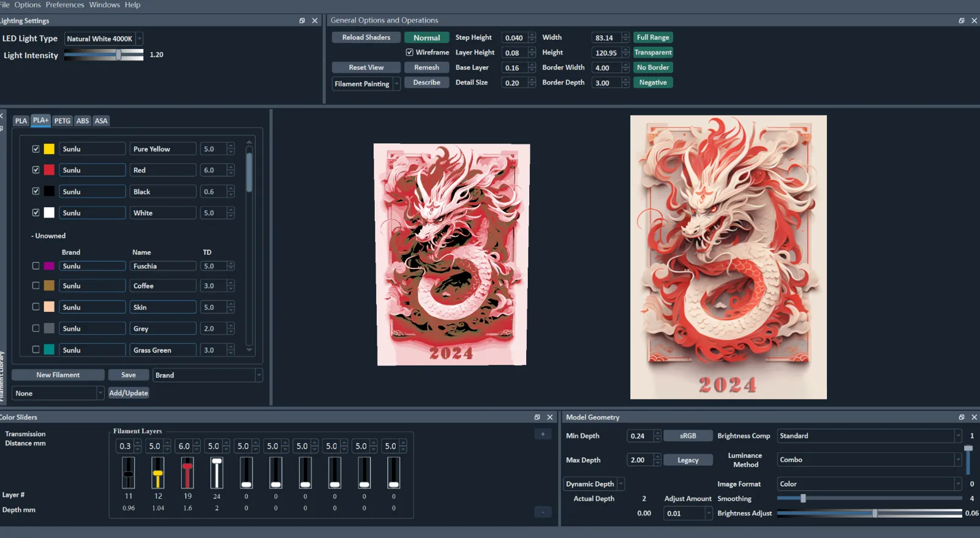This screenshot has width=980, height=538.
Task: Switch to the ABS filament tab
Action: 83,121
